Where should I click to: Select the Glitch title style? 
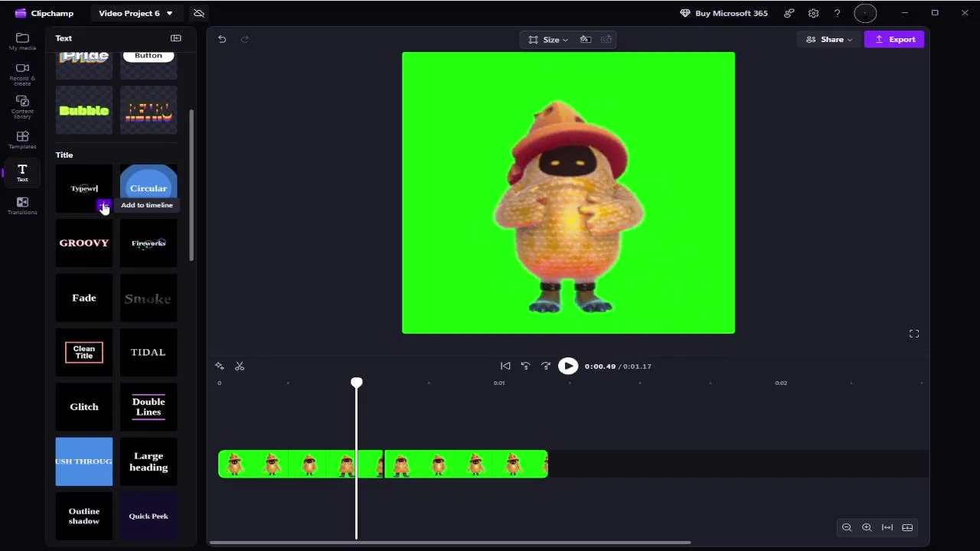(x=84, y=407)
